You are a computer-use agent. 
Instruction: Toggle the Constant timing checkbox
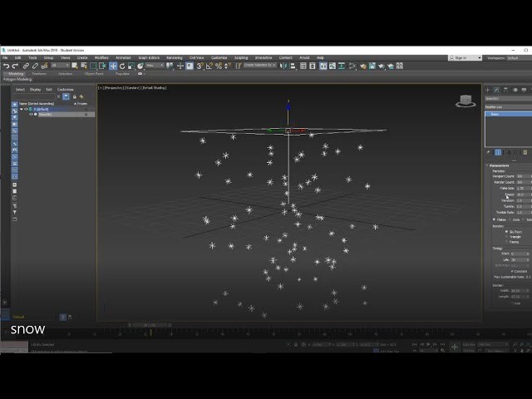[x=512, y=271]
